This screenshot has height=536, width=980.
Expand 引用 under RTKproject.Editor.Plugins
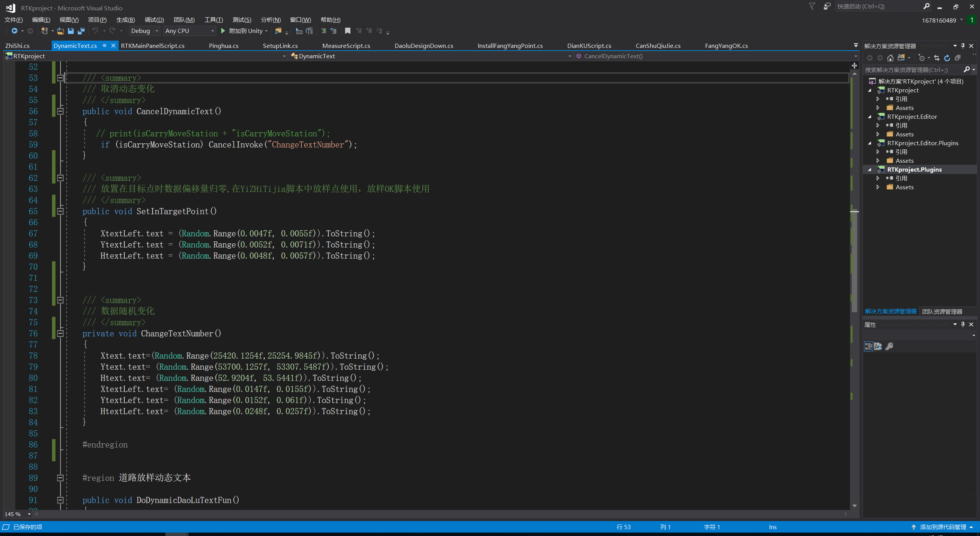[x=878, y=152]
